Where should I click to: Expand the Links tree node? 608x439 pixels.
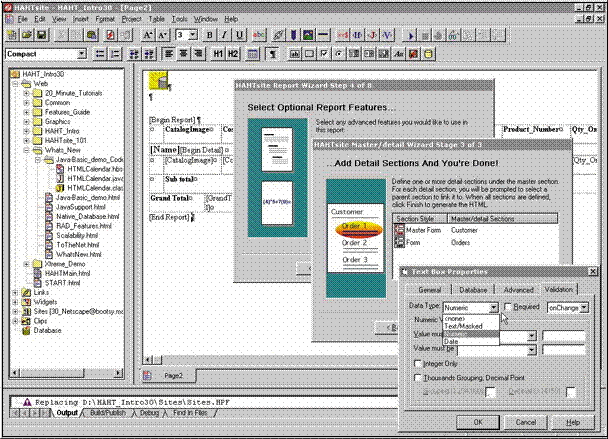[15, 292]
